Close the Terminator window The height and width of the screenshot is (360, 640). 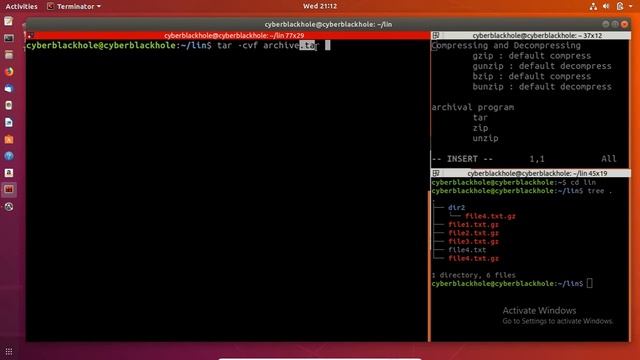coord(624,24)
